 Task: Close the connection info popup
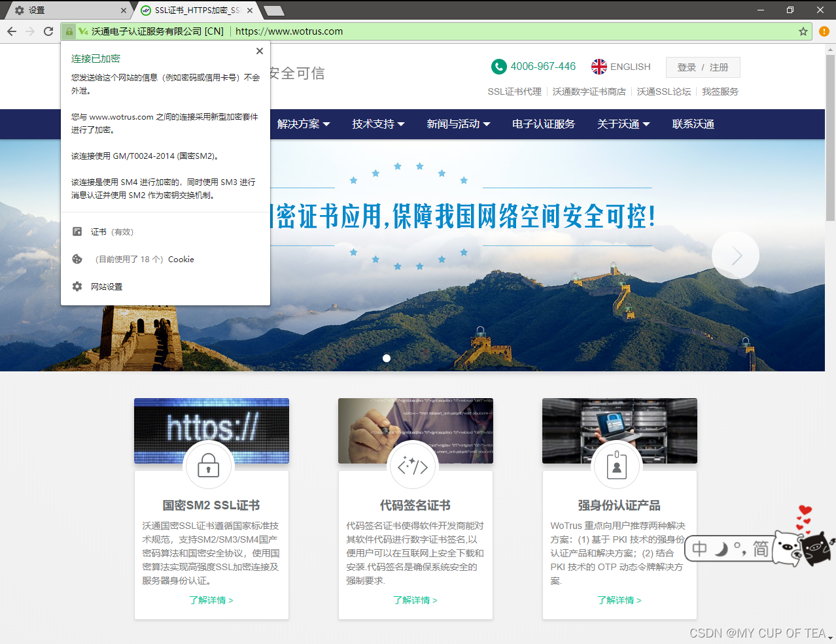pos(260,51)
